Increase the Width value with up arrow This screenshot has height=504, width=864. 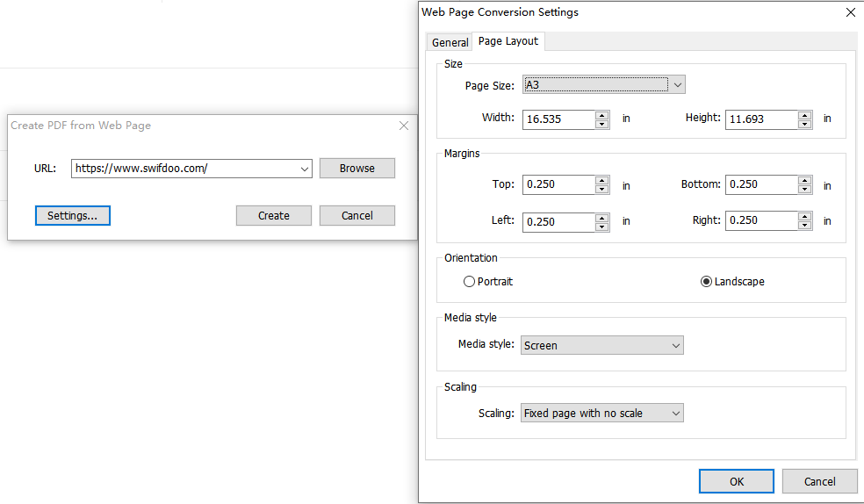602,115
